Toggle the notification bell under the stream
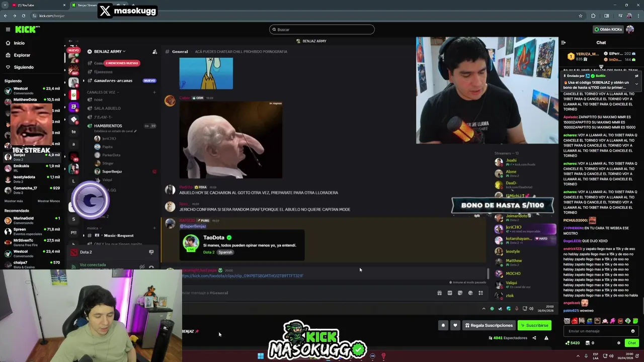The image size is (644, 362). coord(443,325)
